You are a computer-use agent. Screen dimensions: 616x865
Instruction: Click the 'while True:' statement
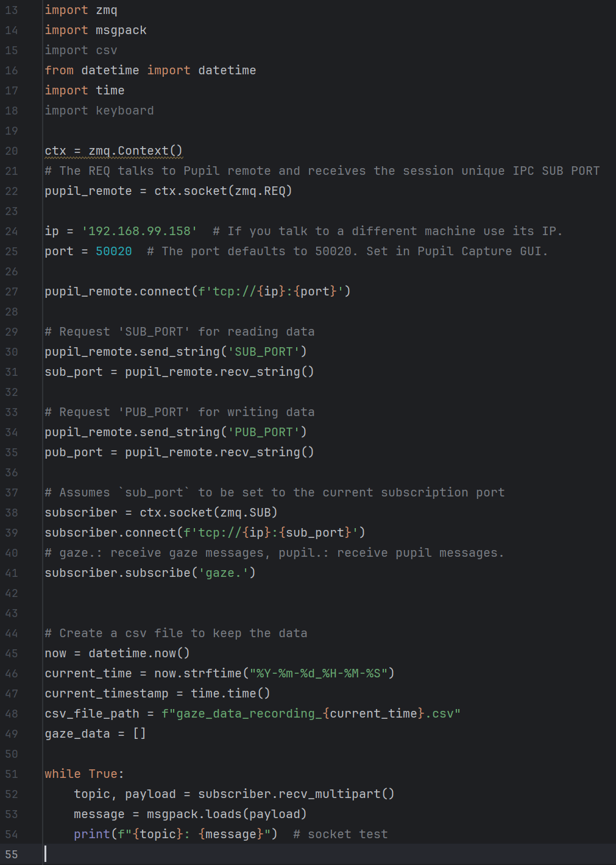pyautogui.click(x=85, y=774)
